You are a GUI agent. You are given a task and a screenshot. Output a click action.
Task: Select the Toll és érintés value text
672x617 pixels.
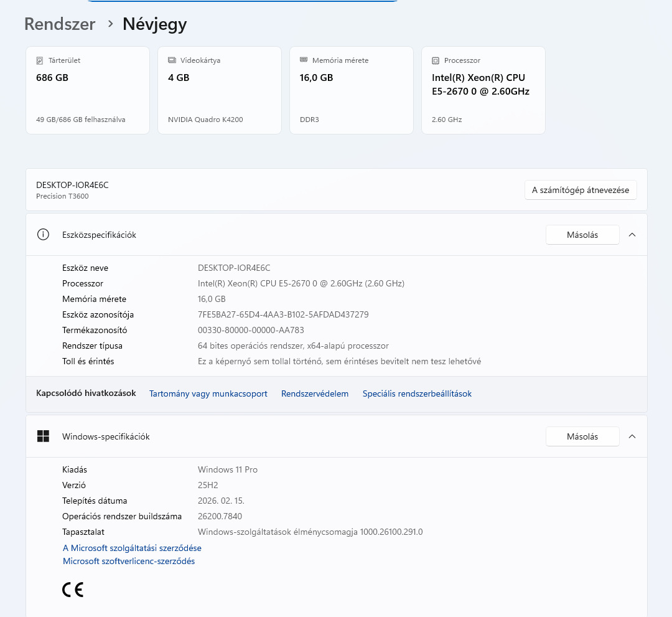click(340, 361)
